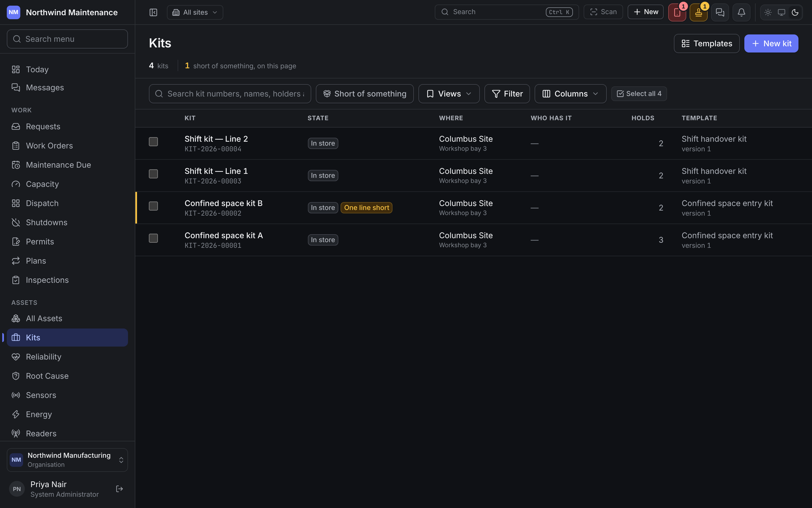
Task: Click the kit search input field
Action: (230, 94)
